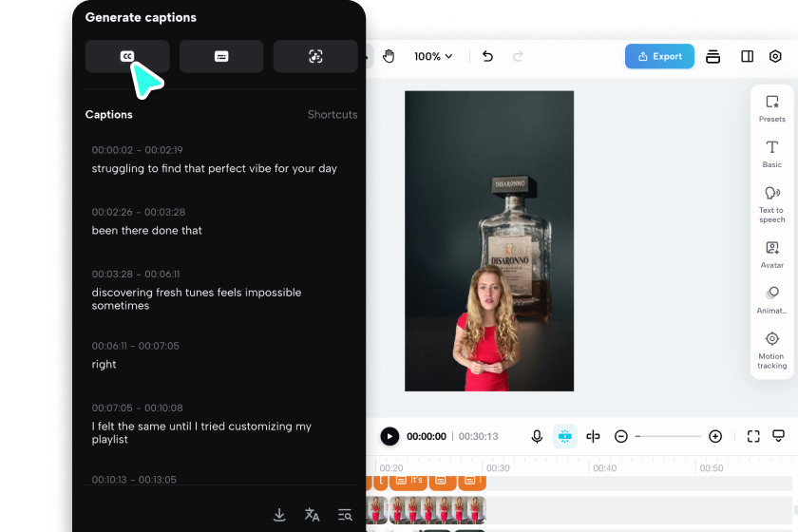Translate captions with the translate icon
798x532 pixels.
pos(312,515)
